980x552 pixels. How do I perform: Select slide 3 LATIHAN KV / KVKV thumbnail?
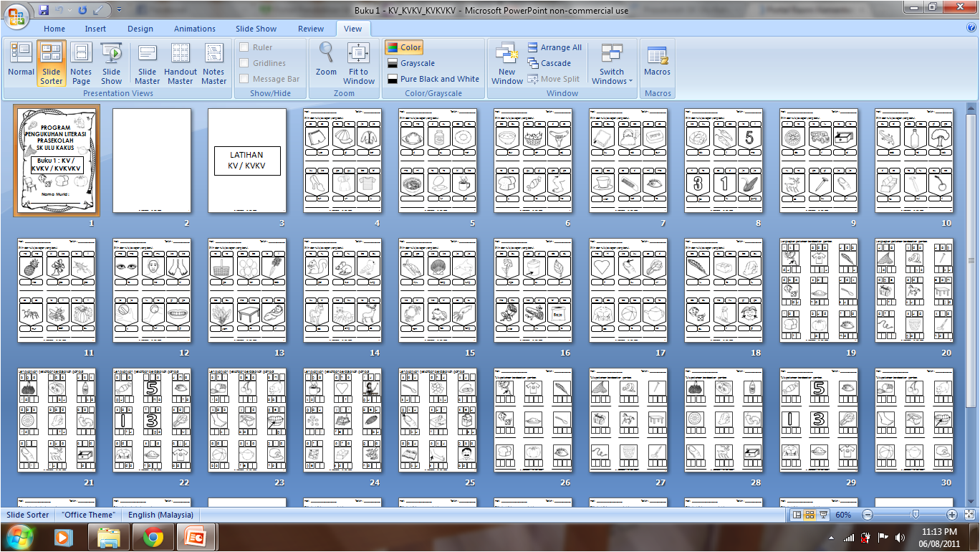246,161
